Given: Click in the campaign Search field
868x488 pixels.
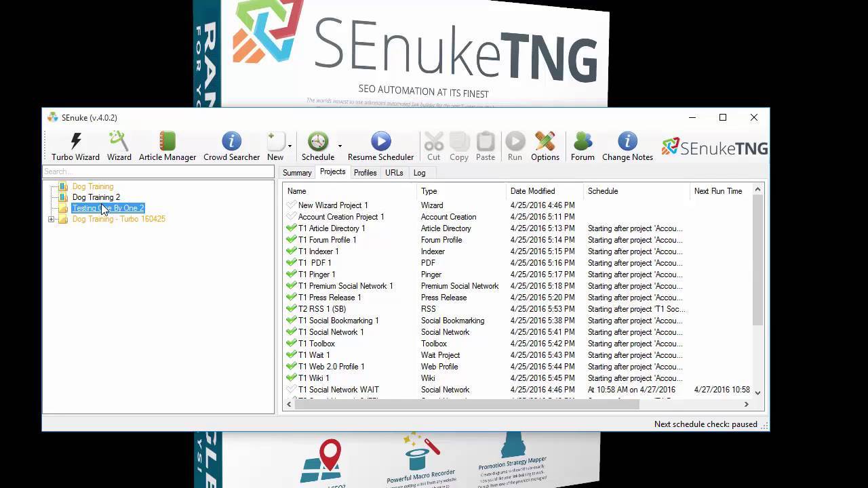Looking at the screenshot, I should coord(158,172).
